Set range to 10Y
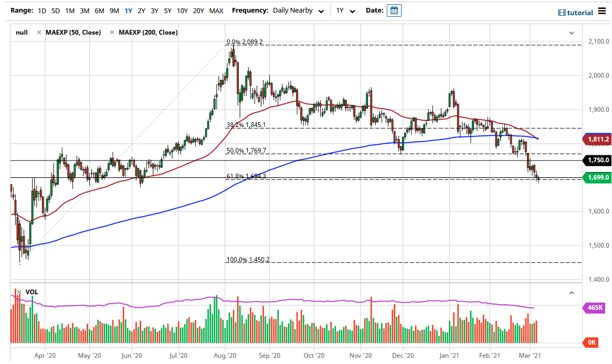Viewport: 612px width, 364px height. tap(182, 11)
